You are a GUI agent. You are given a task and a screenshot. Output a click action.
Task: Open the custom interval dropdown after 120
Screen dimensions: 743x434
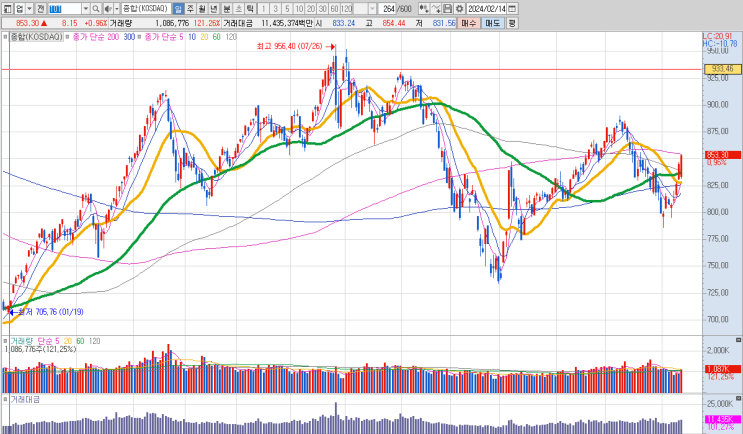tap(372, 9)
